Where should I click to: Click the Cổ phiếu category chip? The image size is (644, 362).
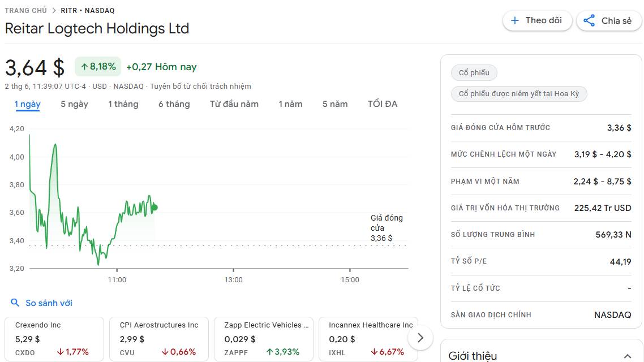[474, 72]
